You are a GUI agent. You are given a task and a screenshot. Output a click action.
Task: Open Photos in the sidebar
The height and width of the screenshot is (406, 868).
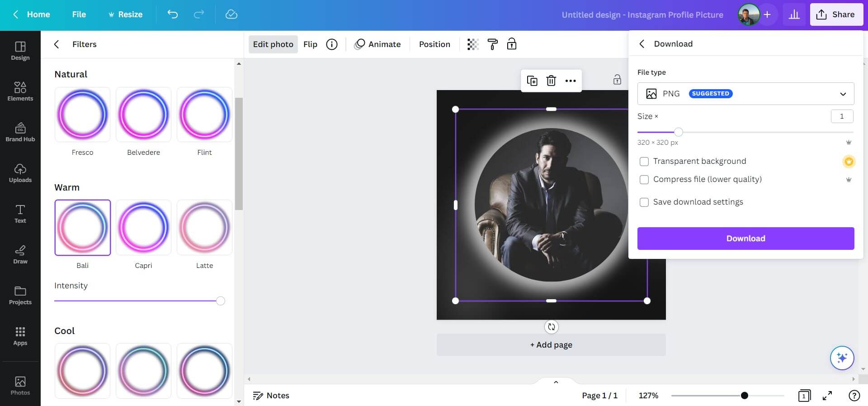coord(20,386)
